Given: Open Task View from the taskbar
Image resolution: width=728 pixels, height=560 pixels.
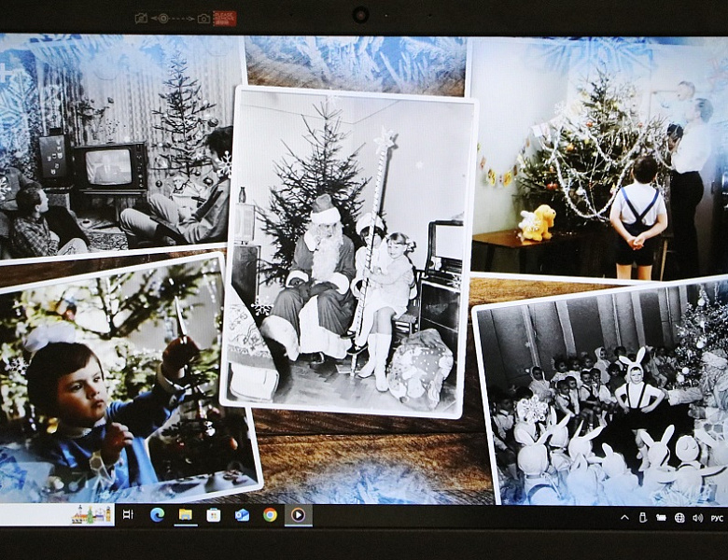Looking at the screenshot, I should pos(128,514).
